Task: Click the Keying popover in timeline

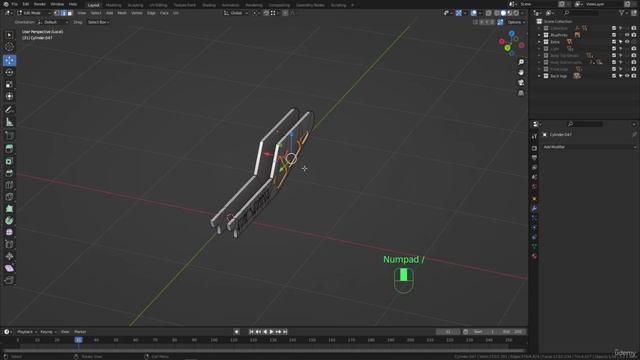Action: pyautogui.click(x=48, y=332)
